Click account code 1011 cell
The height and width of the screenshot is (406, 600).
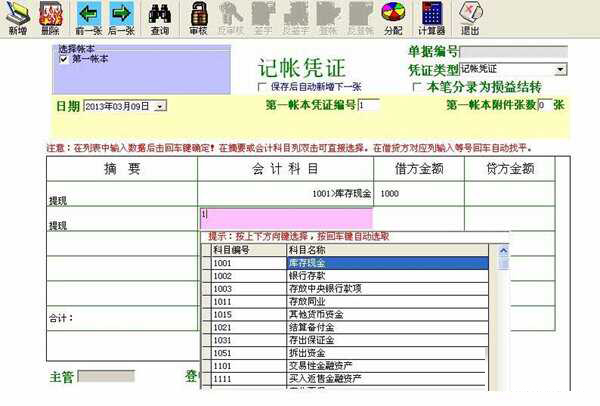pos(249,302)
